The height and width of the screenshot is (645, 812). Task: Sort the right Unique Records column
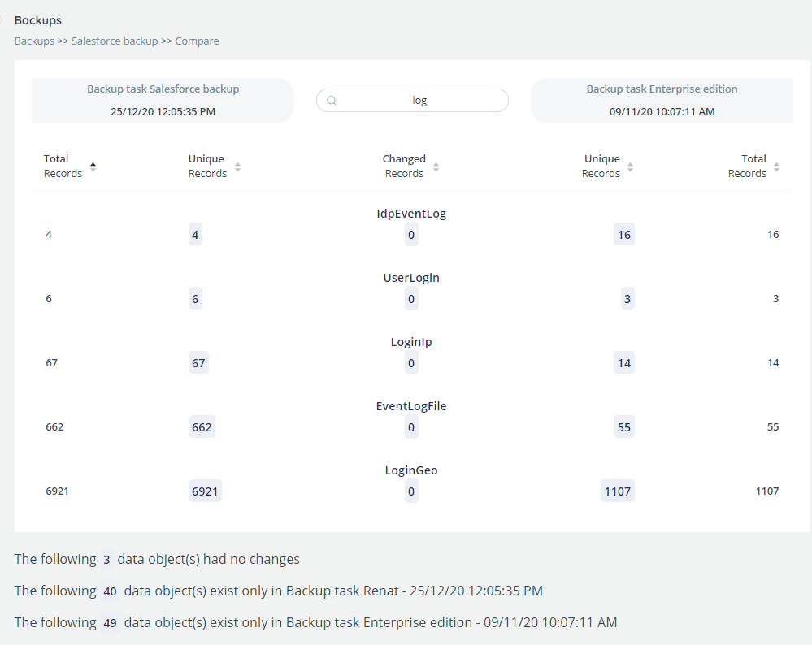point(630,167)
